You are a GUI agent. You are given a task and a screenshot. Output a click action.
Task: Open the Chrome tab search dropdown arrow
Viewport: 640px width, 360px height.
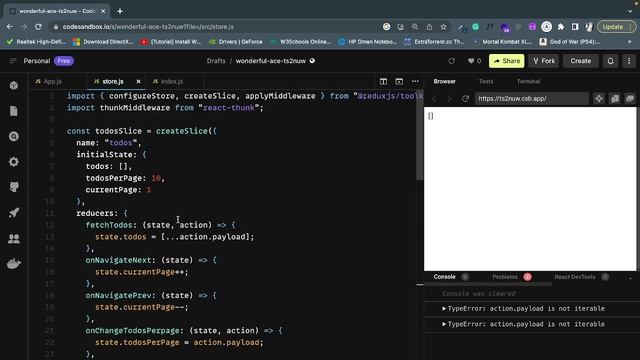point(630,11)
